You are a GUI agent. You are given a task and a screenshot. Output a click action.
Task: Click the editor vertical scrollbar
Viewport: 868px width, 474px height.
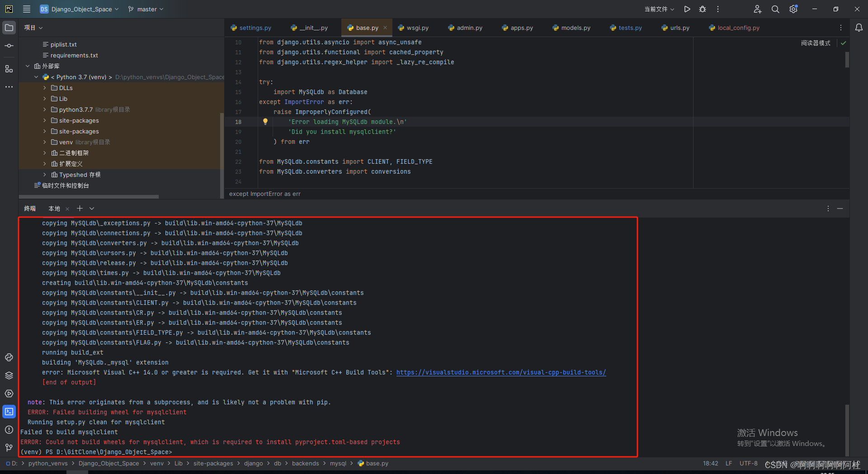coord(847,60)
